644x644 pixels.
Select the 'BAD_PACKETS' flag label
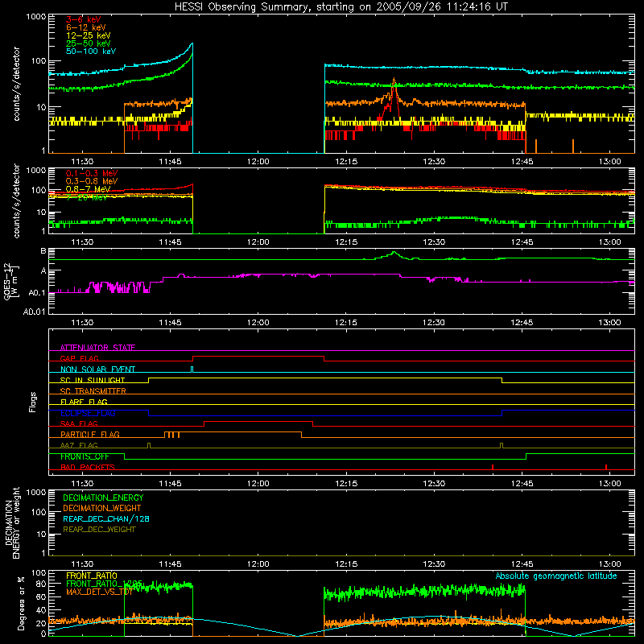coord(88,468)
